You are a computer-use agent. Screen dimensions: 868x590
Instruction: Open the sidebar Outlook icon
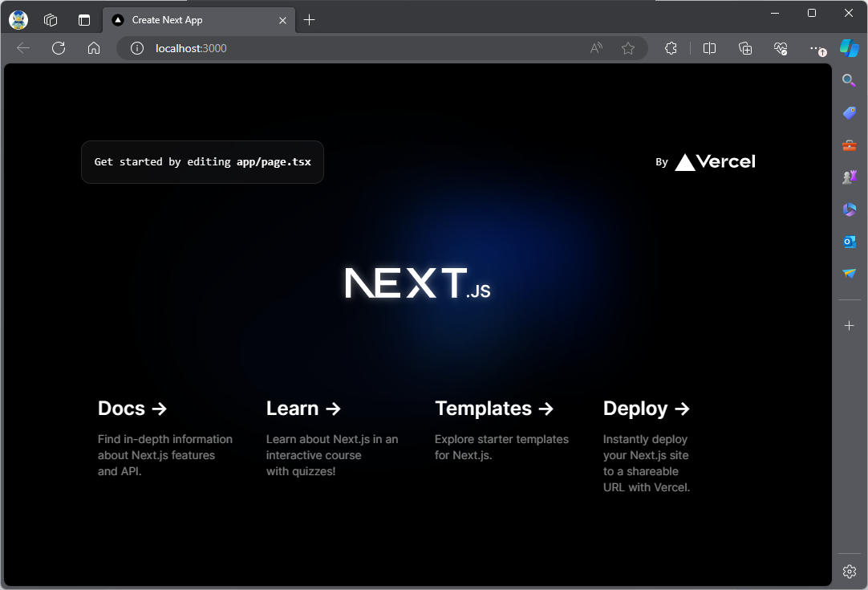[850, 242]
